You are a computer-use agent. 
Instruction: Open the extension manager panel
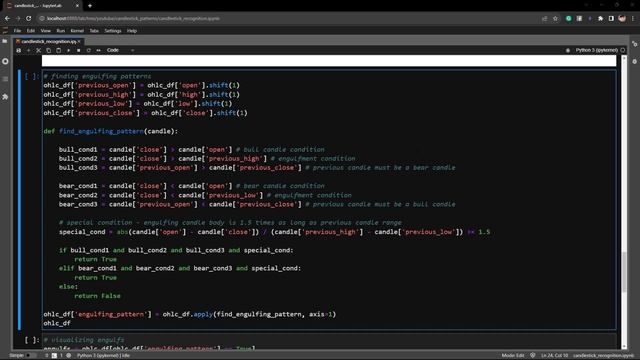point(5,97)
